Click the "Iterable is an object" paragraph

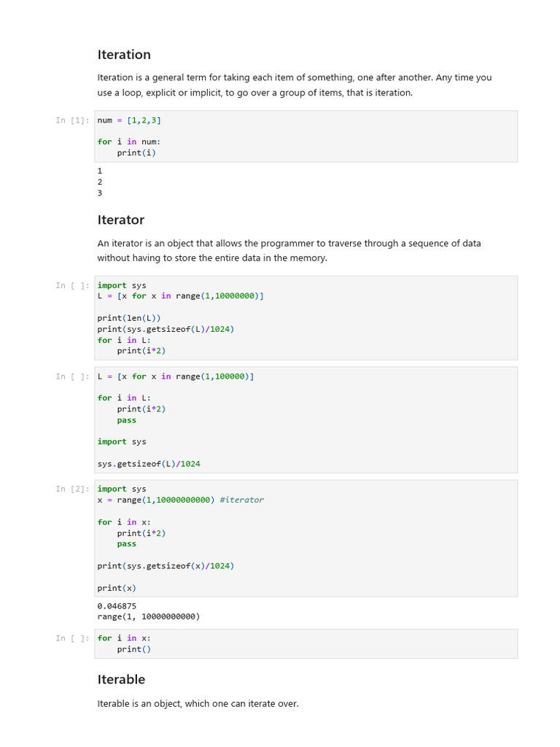click(x=198, y=704)
